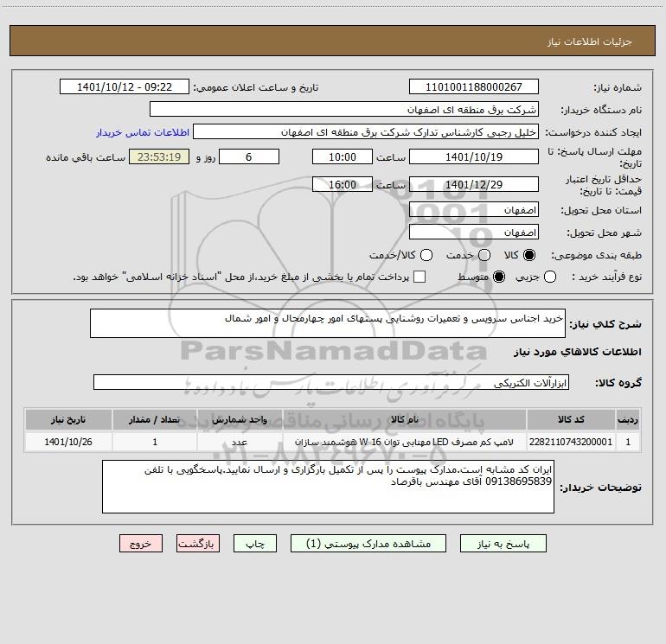This screenshot has height=644, width=666.
Task: Toggle the اسناد خزانه اسلامی payment checkbox
Action: click(x=419, y=277)
